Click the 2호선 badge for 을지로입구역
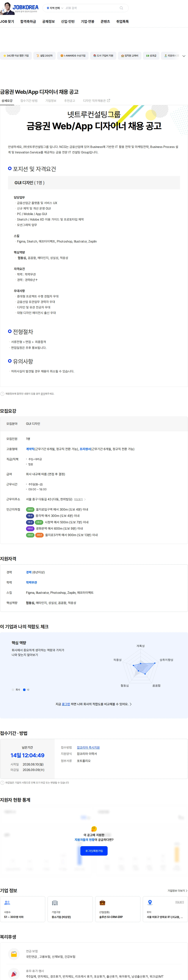Viewport: 188px width, 980px height. click(x=30, y=509)
